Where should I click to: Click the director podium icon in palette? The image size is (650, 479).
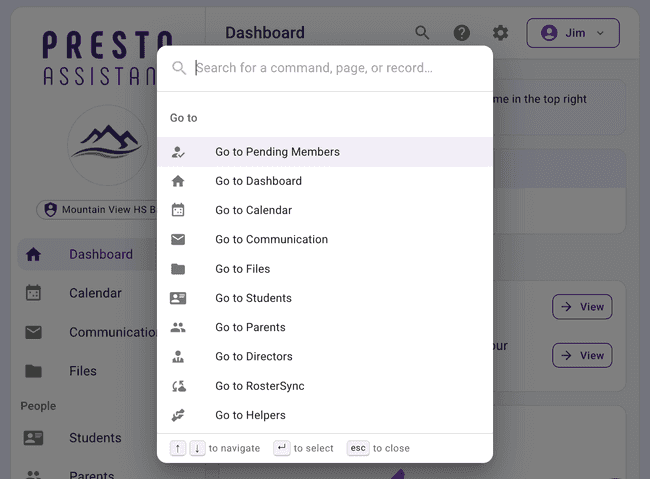click(x=178, y=357)
